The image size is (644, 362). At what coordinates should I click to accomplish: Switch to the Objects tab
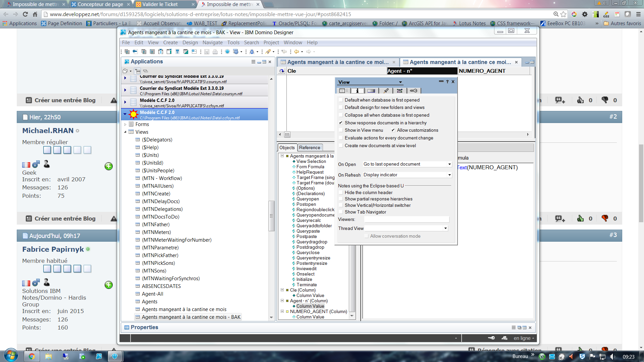287,148
